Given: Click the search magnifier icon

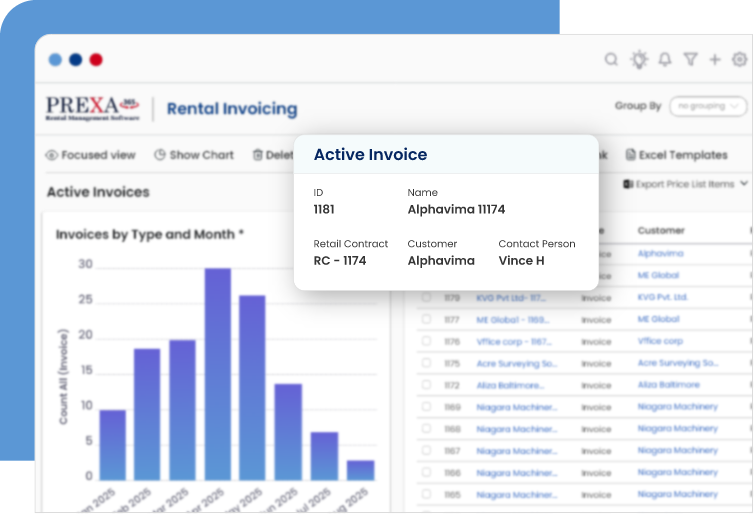Looking at the screenshot, I should (x=611, y=59).
